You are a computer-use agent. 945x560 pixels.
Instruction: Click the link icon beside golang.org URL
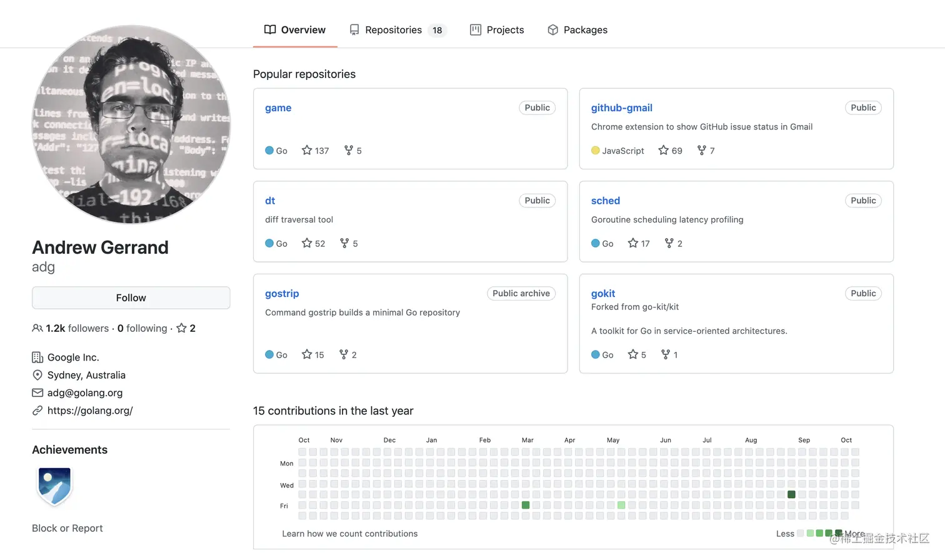pos(37,411)
